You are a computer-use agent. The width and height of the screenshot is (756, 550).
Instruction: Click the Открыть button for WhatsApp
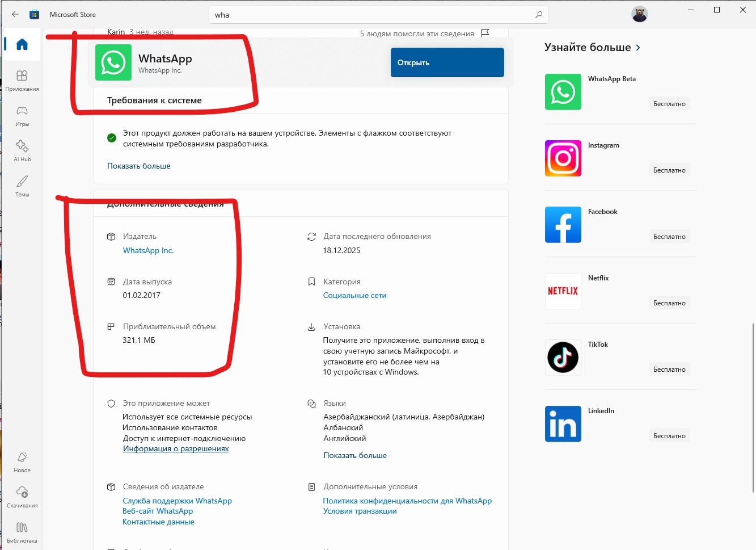click(447, 62)
